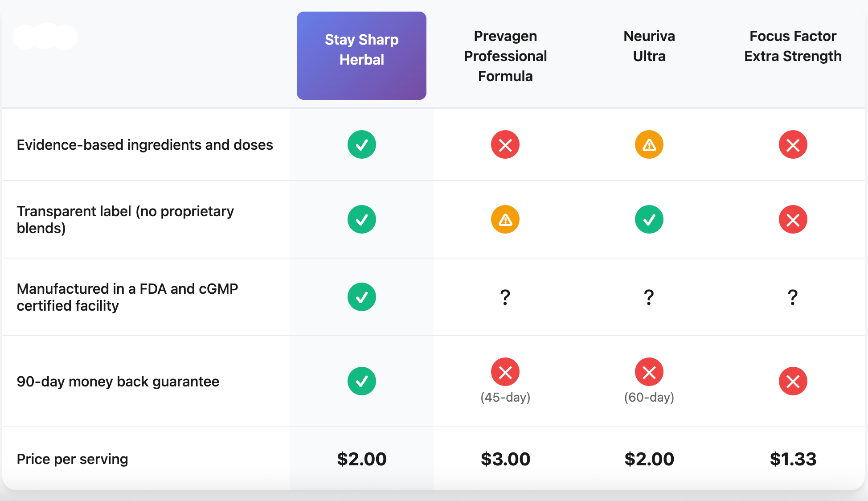868x501 pixels.
Task: Click Focus Factor's $1.33 price per serving
Action: coord(793,459)
